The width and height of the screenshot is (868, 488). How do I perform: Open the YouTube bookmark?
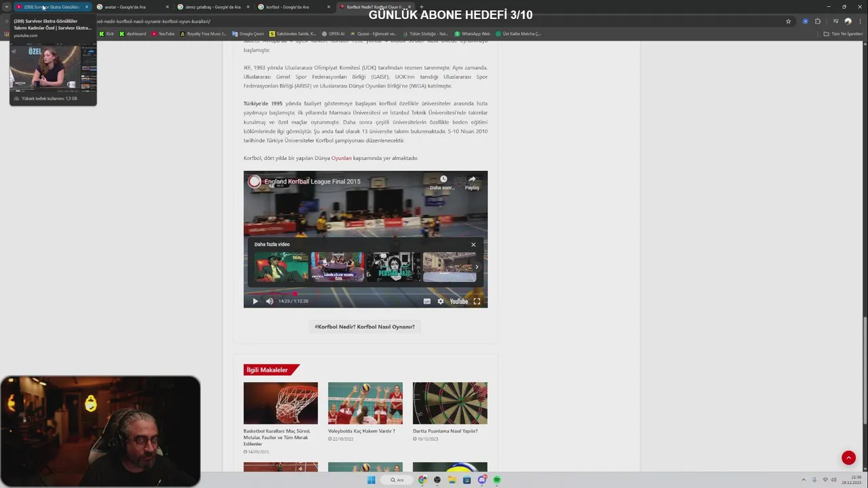tap(163, 34)
